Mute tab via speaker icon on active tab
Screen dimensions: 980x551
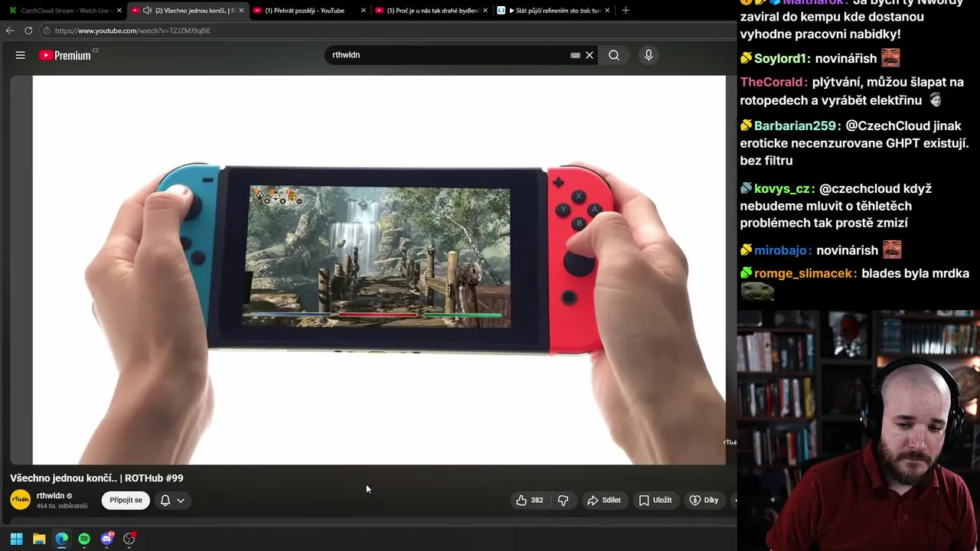coord(147,11)
